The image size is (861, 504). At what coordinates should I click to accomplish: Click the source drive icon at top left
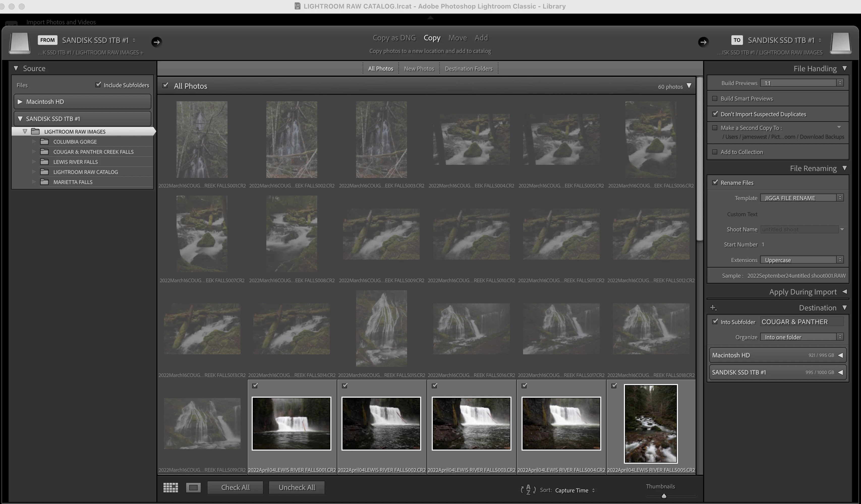[x=19, y=43]
